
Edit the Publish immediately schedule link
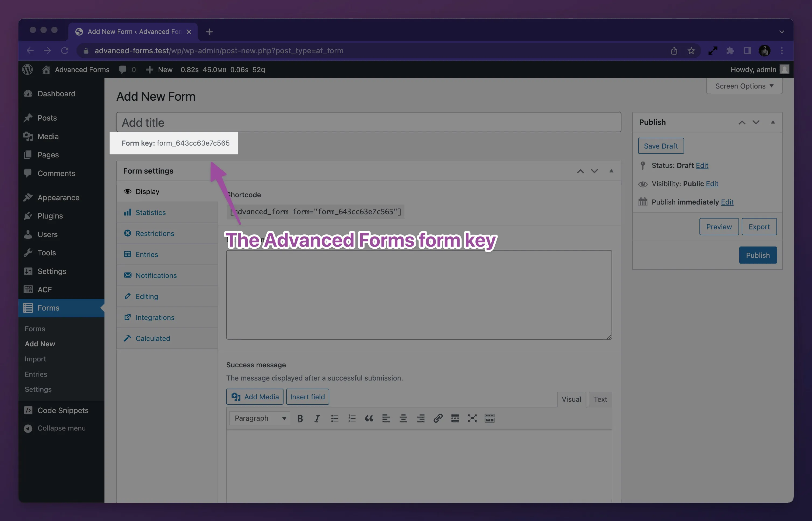pyautogui.click(x=727, y=202)
